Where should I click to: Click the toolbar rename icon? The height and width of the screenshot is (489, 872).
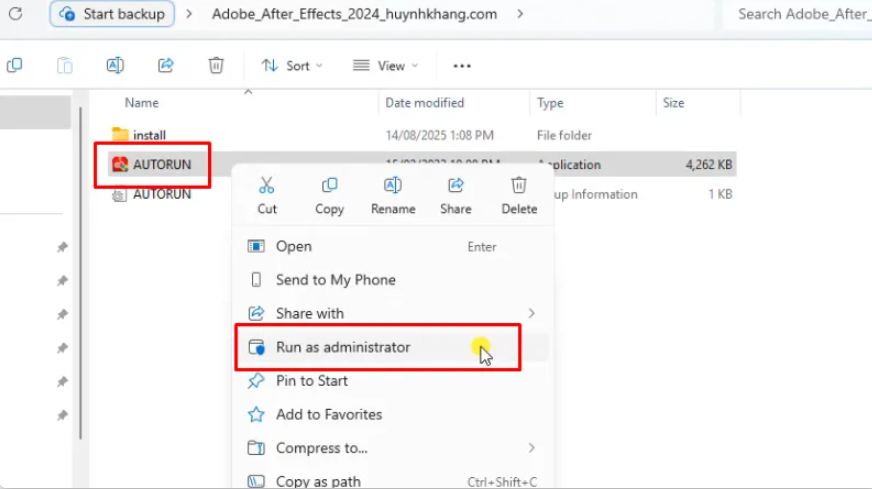click(115, 65)
